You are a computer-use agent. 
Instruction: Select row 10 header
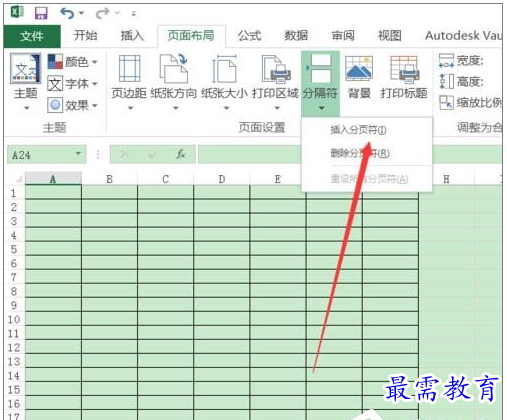click(x=14, y=319)
